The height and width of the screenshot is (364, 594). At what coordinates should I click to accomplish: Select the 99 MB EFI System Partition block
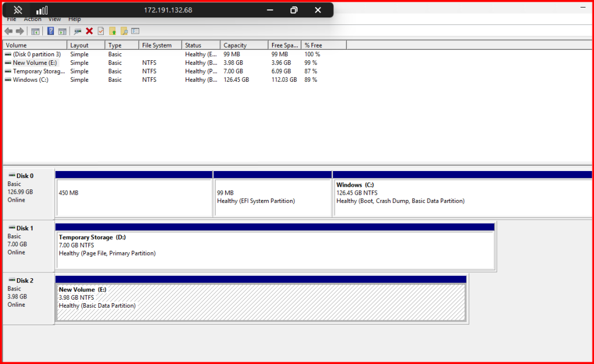(272, 197)
